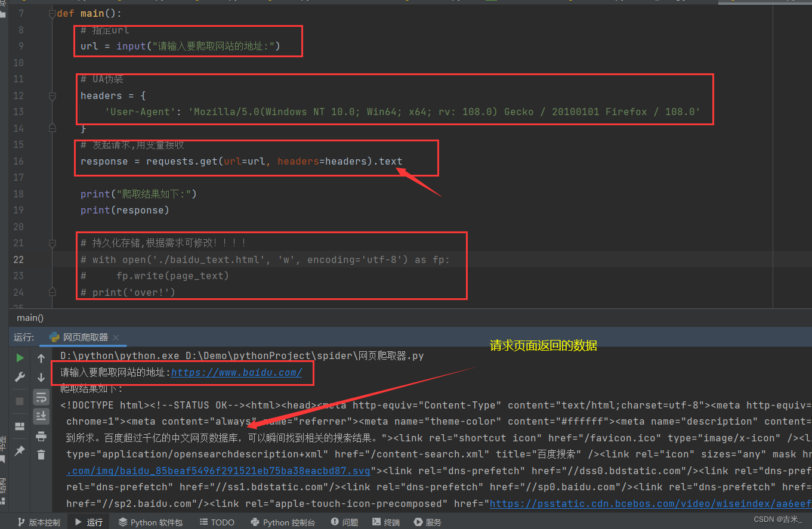Image resolution: width=812 pixels, height=529 pixels.
Task: Click the 'with open' commented line
Action: (265, 259)
